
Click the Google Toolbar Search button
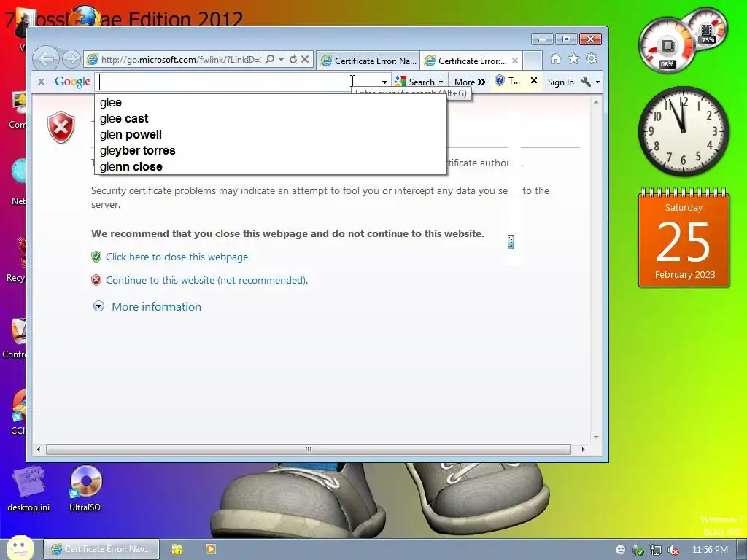point(415,82)
